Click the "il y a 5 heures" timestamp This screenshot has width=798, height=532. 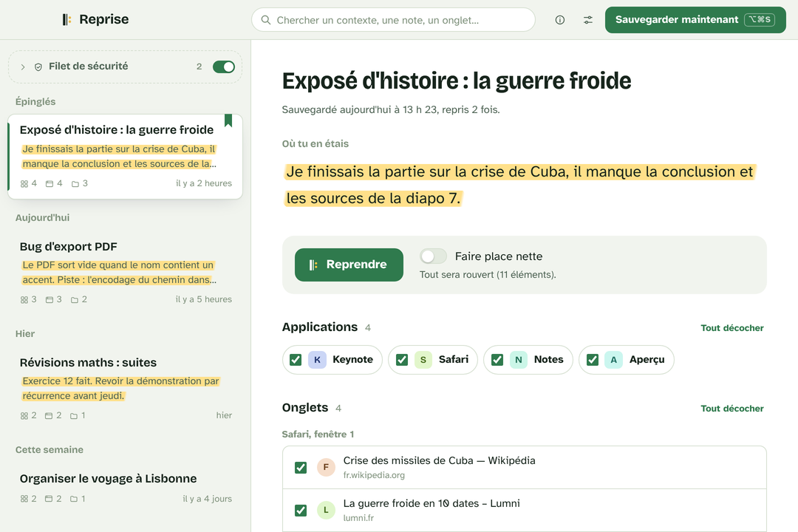[x=204, y=299]
